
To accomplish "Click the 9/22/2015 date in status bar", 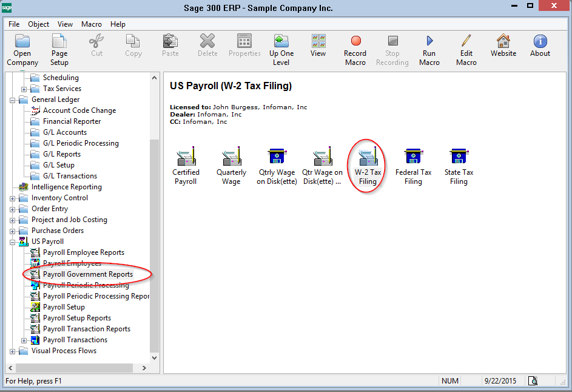I will click(500, 381).
